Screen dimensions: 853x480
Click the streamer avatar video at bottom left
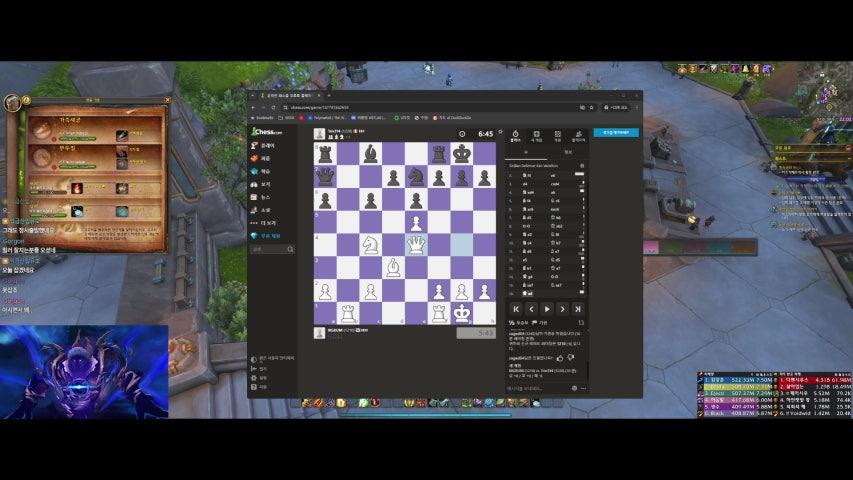tap(84, 372)
